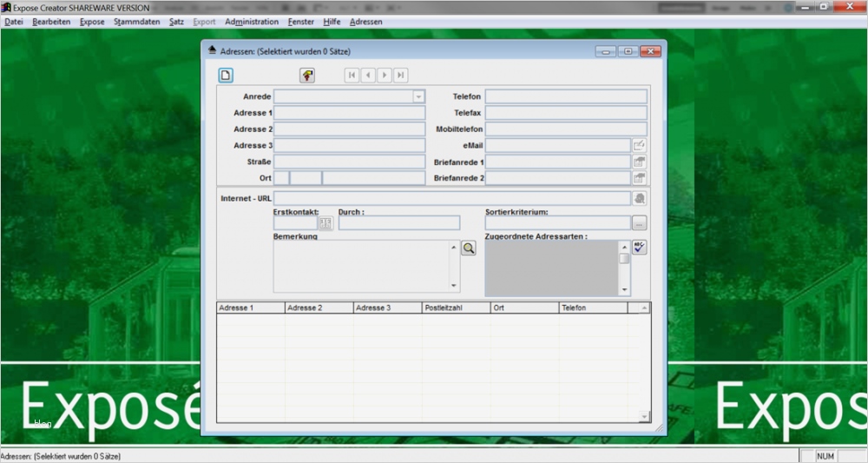
Task: Click the Adressen window title icon
Action: tap(212, 51)
